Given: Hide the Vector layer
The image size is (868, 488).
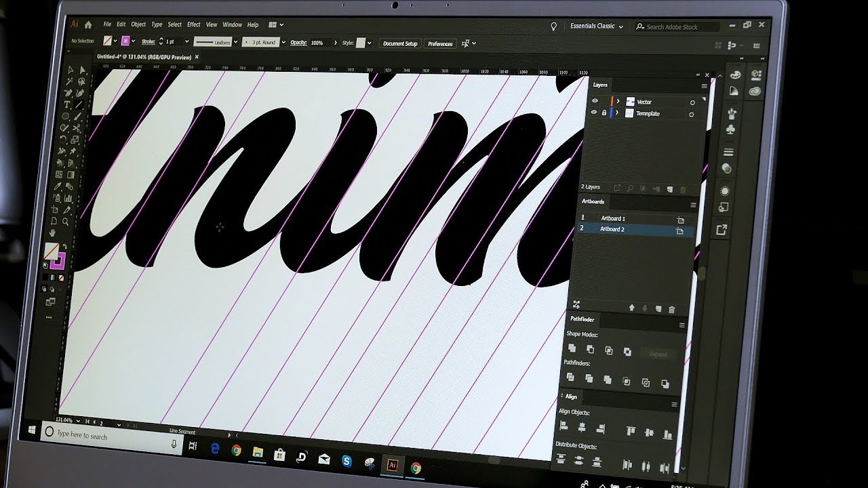Looking at the screenshot, I should [x=595, y=100].
